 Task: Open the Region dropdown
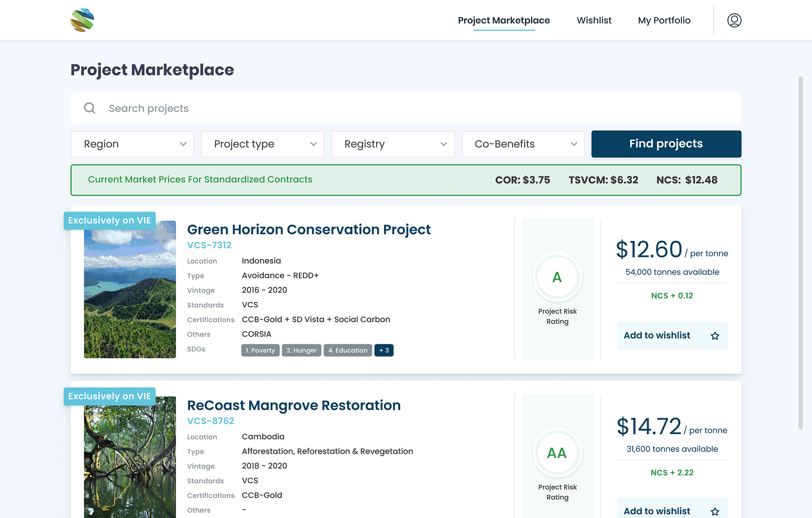point(132,144)
